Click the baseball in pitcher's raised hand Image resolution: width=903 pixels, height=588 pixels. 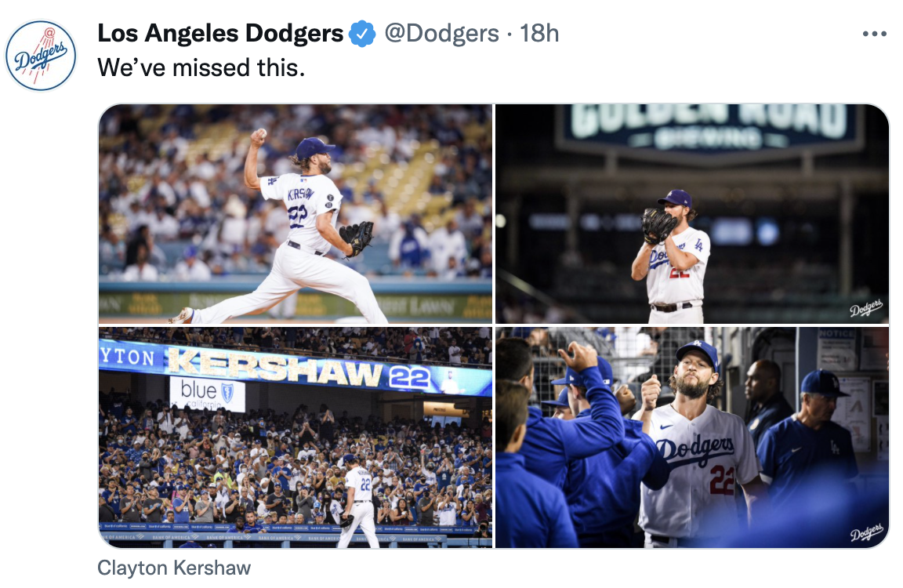point(261,133)
